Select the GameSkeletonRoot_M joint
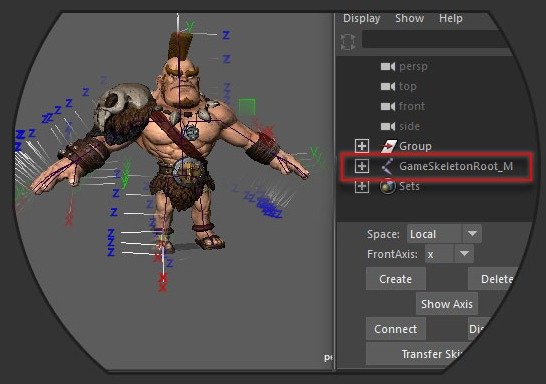Viewport: 546px width, 384px height. coord(456,166)
